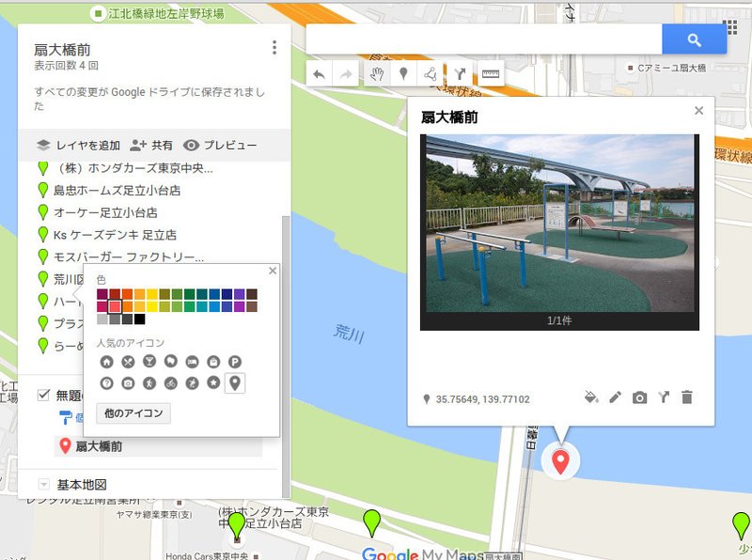Viewport: 752px width, 560px height.
Task: Click the レイヤを追加 add layer button
Action: pos(78,146)
